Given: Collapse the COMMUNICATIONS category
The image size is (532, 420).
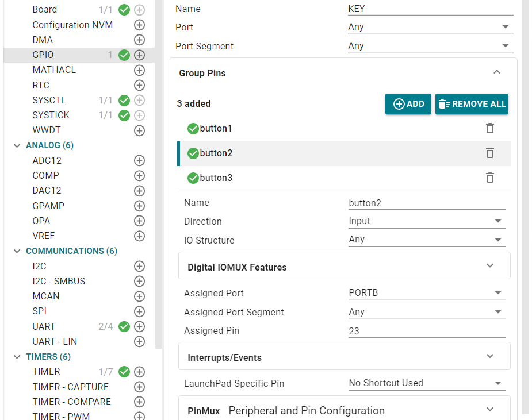Looking at the screenshot, I should point(17,251).
